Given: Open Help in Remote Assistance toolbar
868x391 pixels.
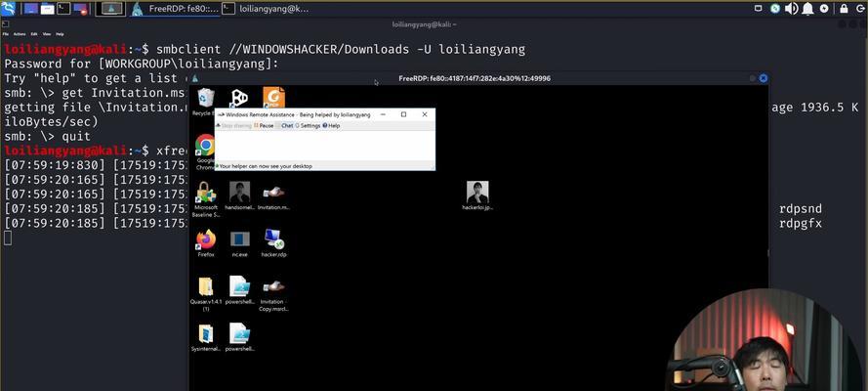Looking at the screenshot, I should pyautogui.click(x=331, y=126).
